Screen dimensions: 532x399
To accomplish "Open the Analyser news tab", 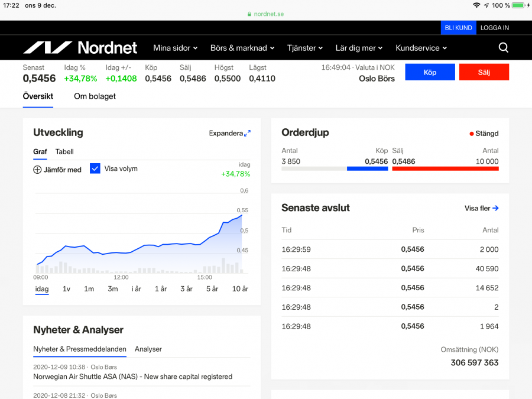I will click(x=148, y=349).
